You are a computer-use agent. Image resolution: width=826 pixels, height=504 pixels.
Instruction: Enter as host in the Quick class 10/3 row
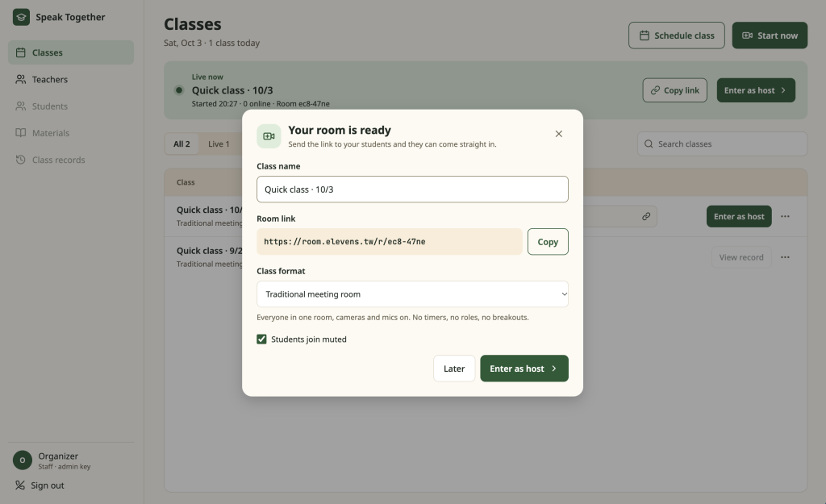(x=739, y=216)
